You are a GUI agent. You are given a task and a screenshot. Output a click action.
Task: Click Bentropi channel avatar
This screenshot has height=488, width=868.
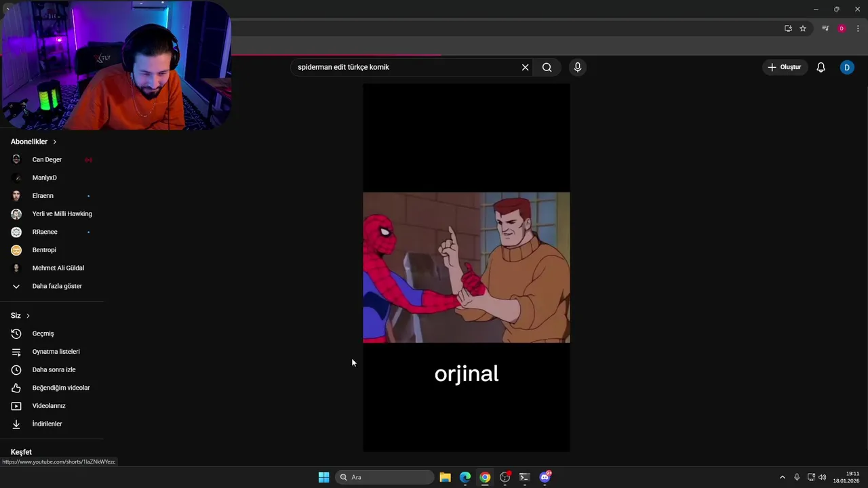[x=16, y=250]
